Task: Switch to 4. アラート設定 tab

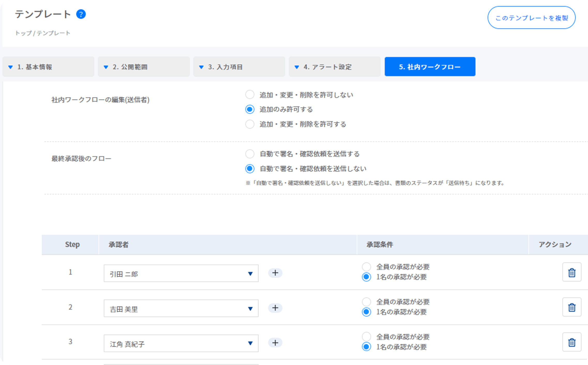Action: [334, 67]
